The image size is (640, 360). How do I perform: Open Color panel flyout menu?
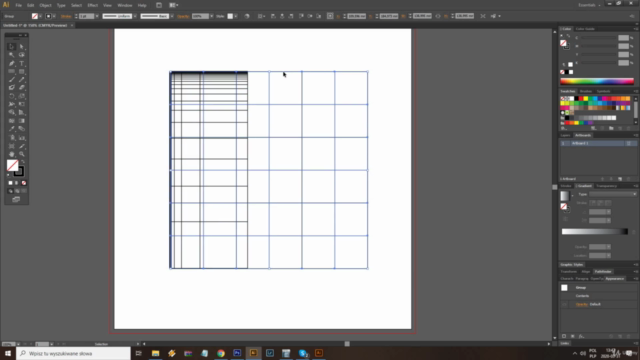coord(636,29)
